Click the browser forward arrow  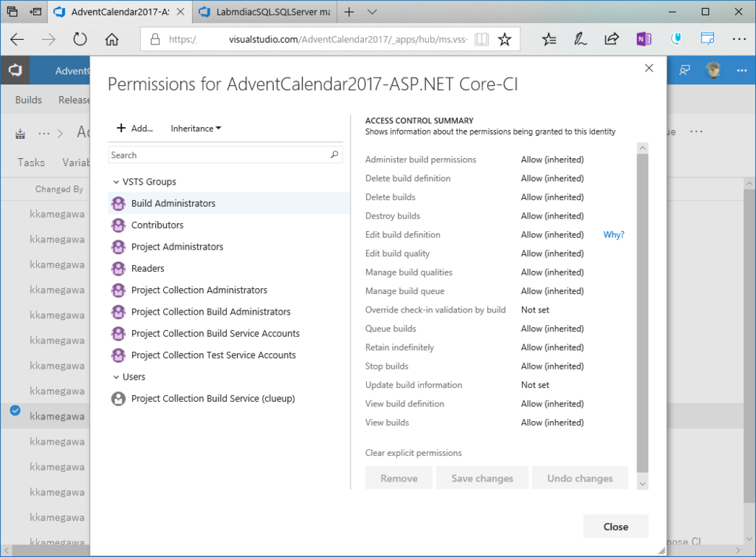pos(48,39)
